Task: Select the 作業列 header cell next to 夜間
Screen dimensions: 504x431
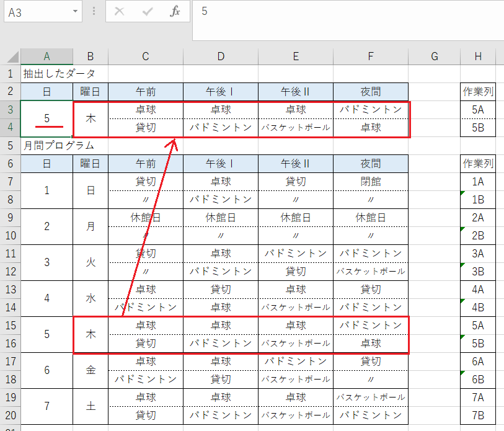Action: coord(477,91)
